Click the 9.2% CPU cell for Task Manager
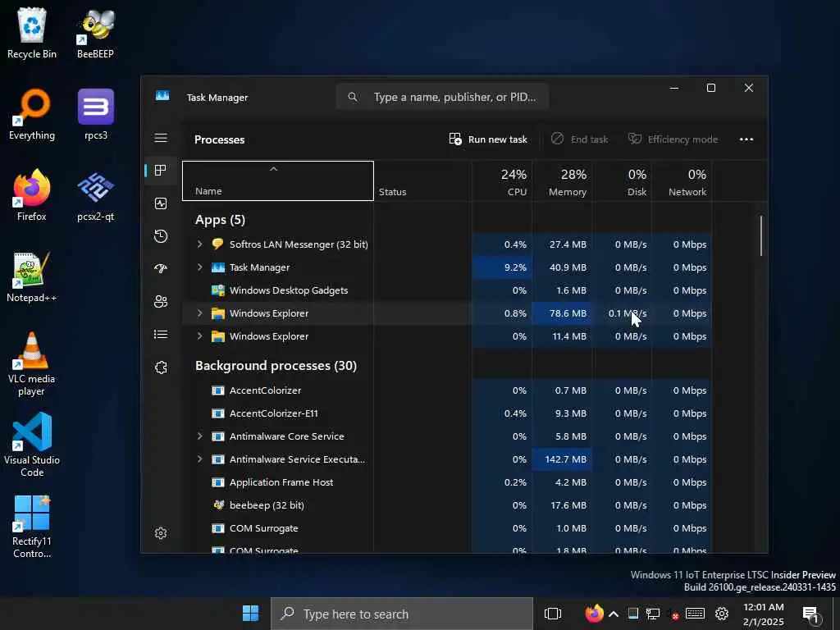Viewport: 840px width, 630px height. [502, 267]
